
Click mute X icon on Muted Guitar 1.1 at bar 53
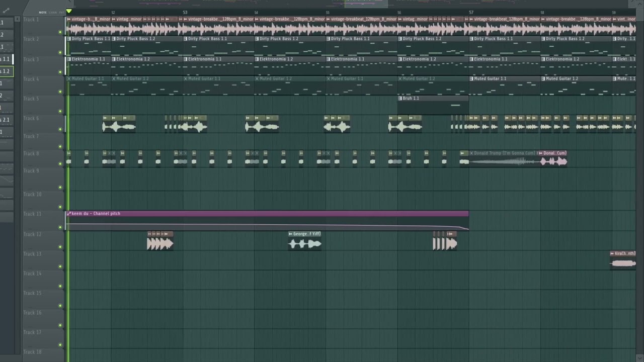[x=186, y=79]
